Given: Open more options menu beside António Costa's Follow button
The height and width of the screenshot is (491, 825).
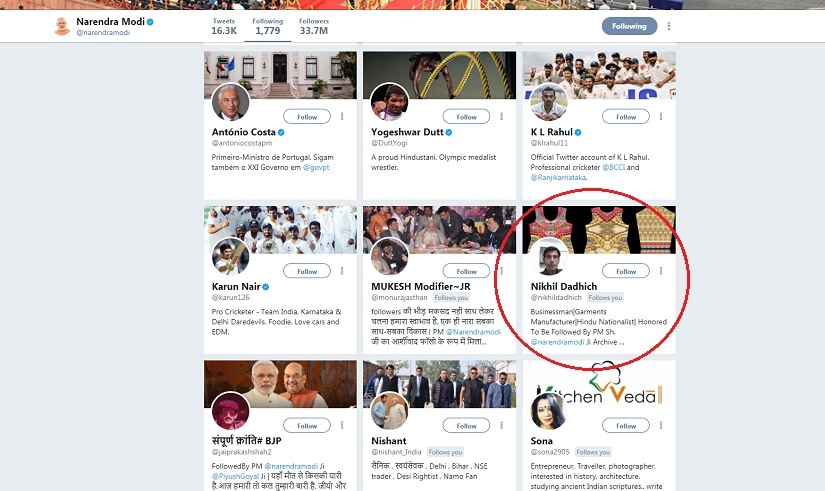Looking at the screenshot, I should (342, 116).
